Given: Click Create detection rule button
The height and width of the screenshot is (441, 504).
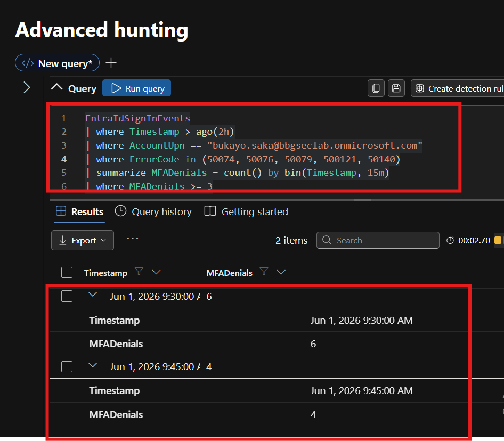Looking at the screenshot, I should pyautogui.click(x=458, y=88).
